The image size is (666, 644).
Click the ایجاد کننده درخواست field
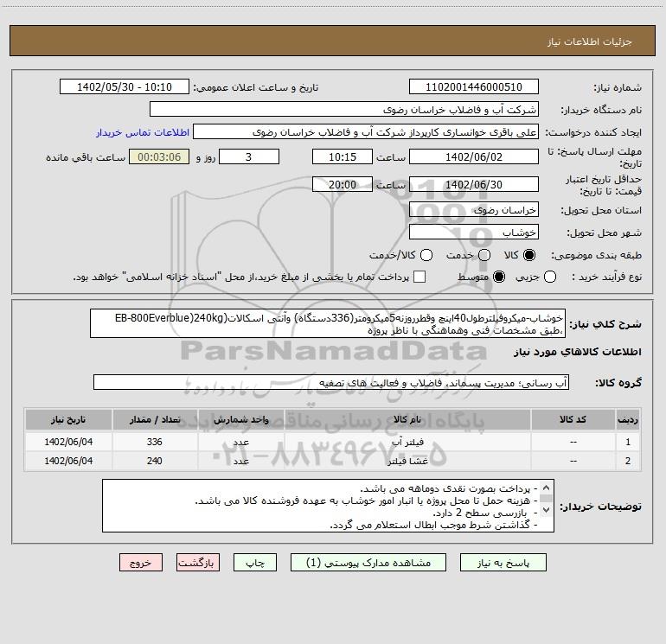point(366,132)
